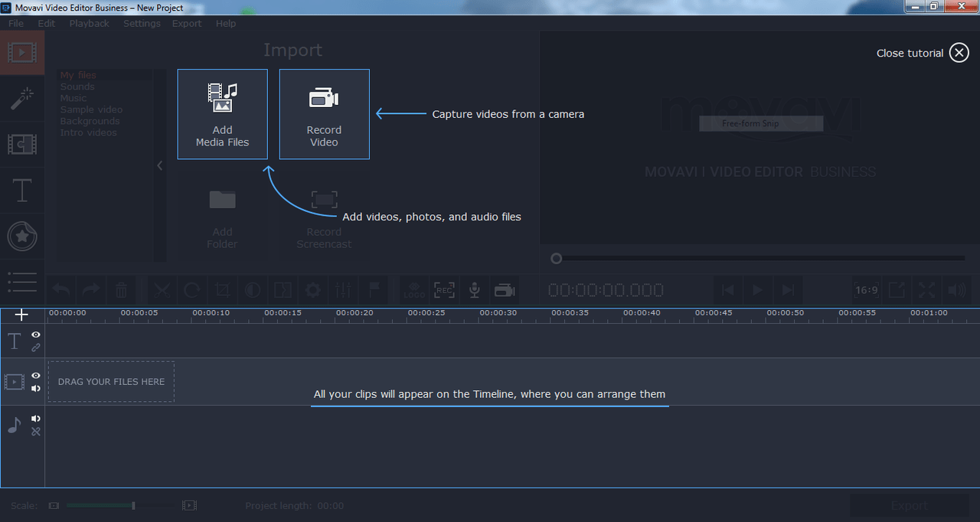
Task: Toggle title track link chain icon
Action: click(x=36, y=347)
